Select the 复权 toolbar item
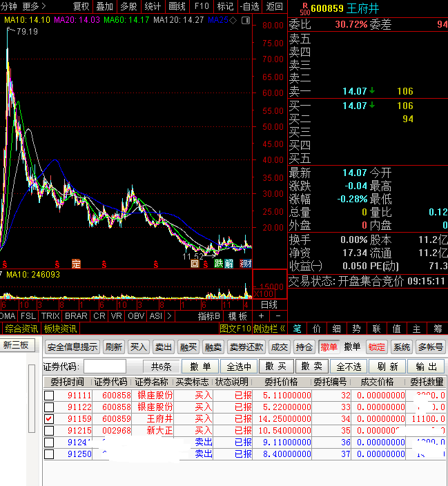 (x=81, y=6)
